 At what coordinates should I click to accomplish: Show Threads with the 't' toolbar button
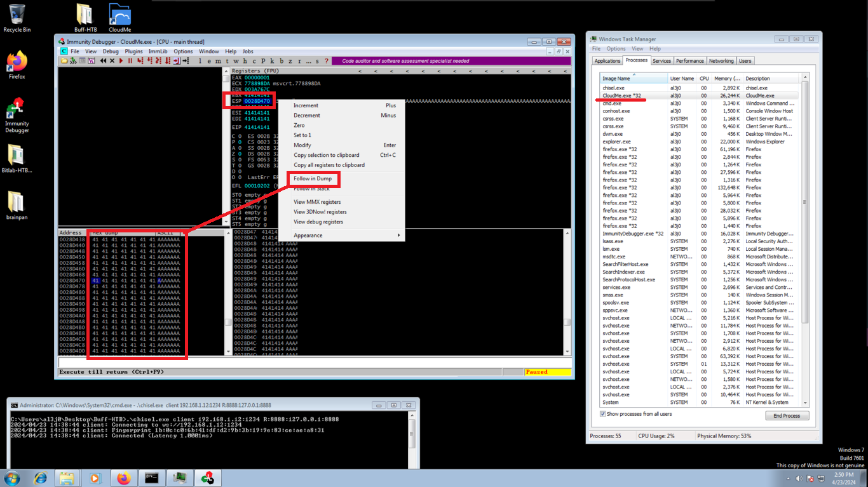[x=227, y=61]
